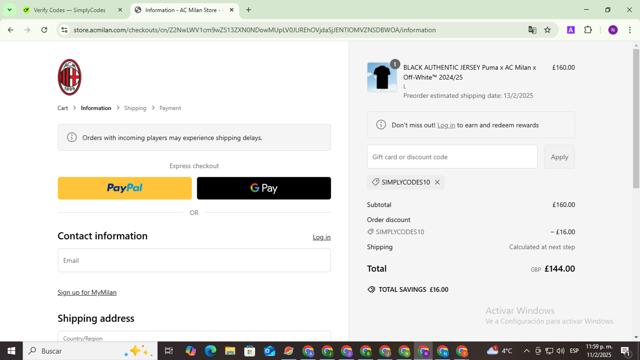Open Log in link in rewards notice
640x360 pixels.
click(446, 125)
